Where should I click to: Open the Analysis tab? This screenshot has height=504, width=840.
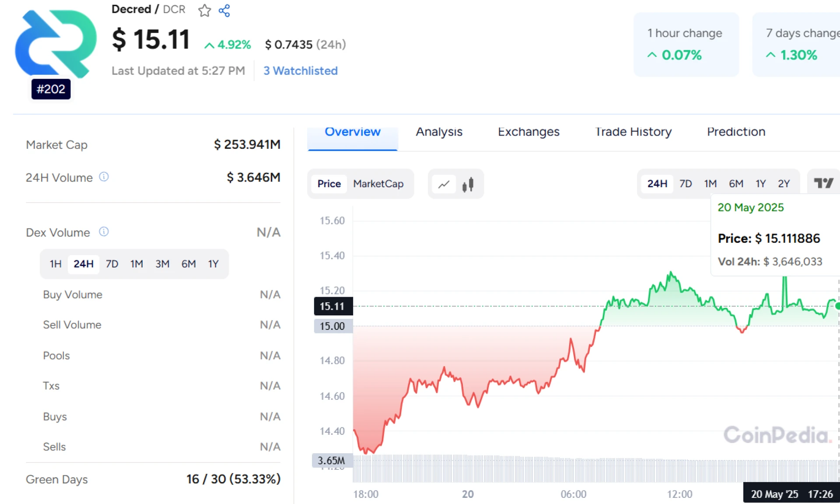tap(439, 132)
